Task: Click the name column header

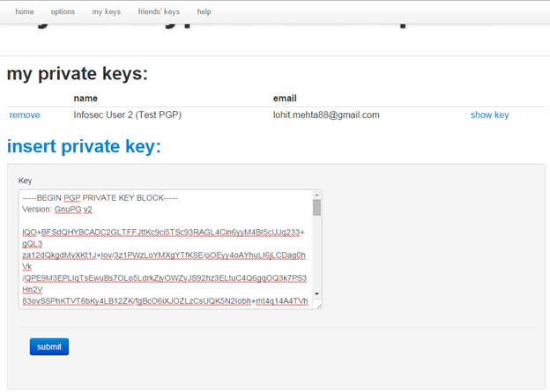Action: (x=85, y=99)
